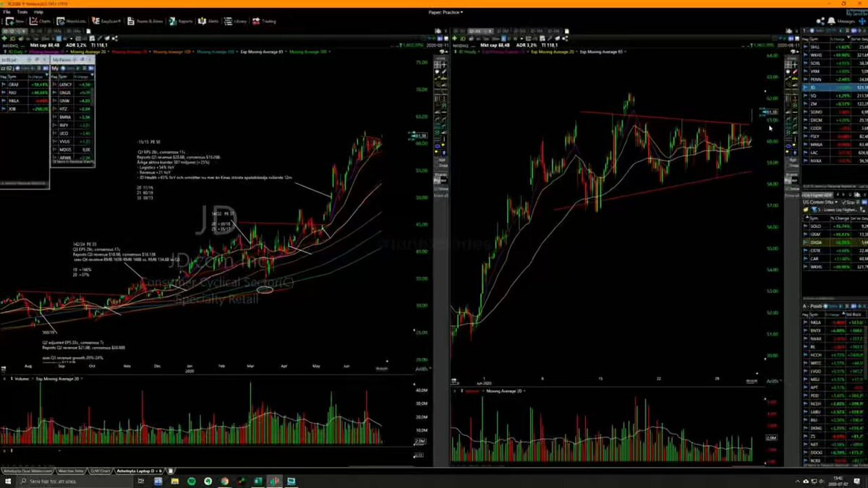Open Charts from the toolbar
The image size is (868, 488).
click(39, 22)
